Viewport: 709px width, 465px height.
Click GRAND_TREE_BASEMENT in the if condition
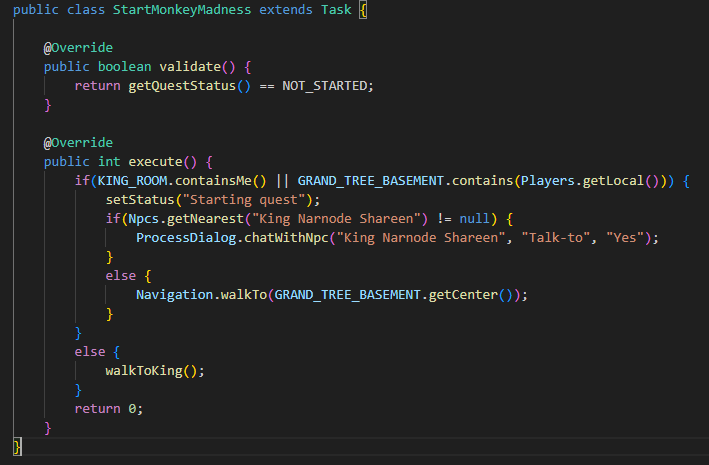[x=370, y=181]
